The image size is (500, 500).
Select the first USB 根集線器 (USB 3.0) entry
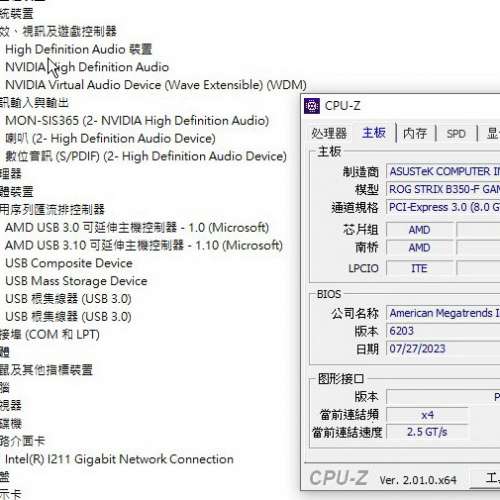point(68,299)
